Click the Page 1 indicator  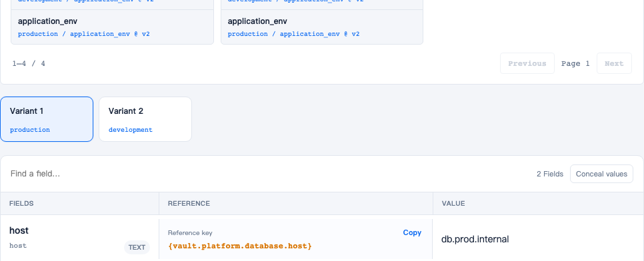click(x=575, y=64)
